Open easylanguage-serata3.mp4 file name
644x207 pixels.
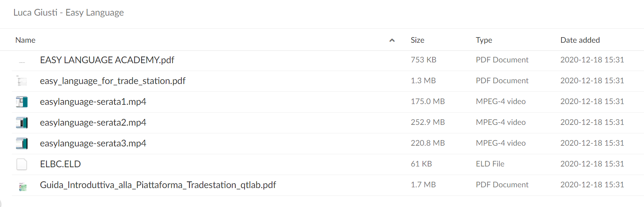pos(93,143)
